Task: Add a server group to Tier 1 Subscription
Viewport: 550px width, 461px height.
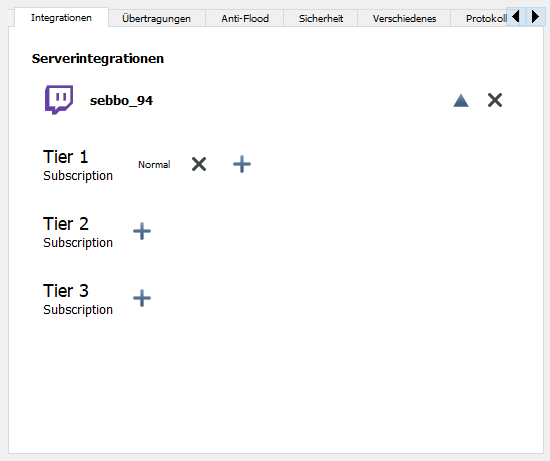Action: [242, 164]
